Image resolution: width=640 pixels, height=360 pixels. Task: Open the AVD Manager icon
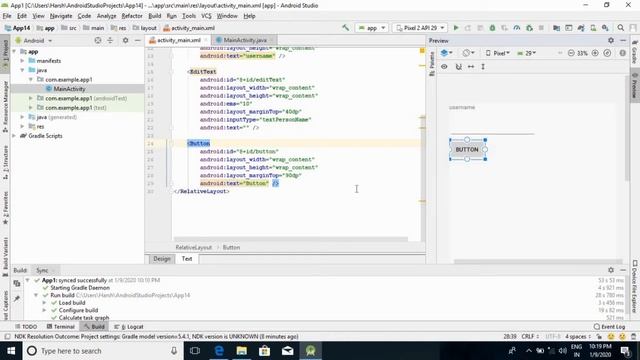coord(593,28)
